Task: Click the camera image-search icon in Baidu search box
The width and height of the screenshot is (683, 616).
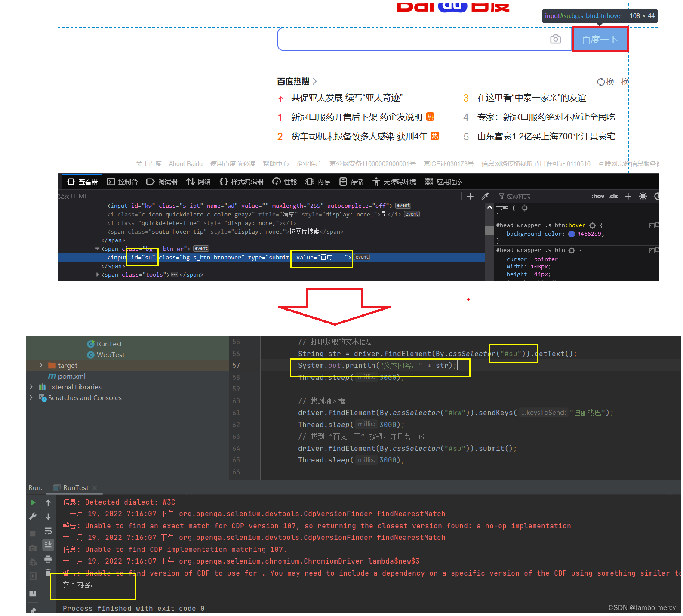Action: pos(555,39)
